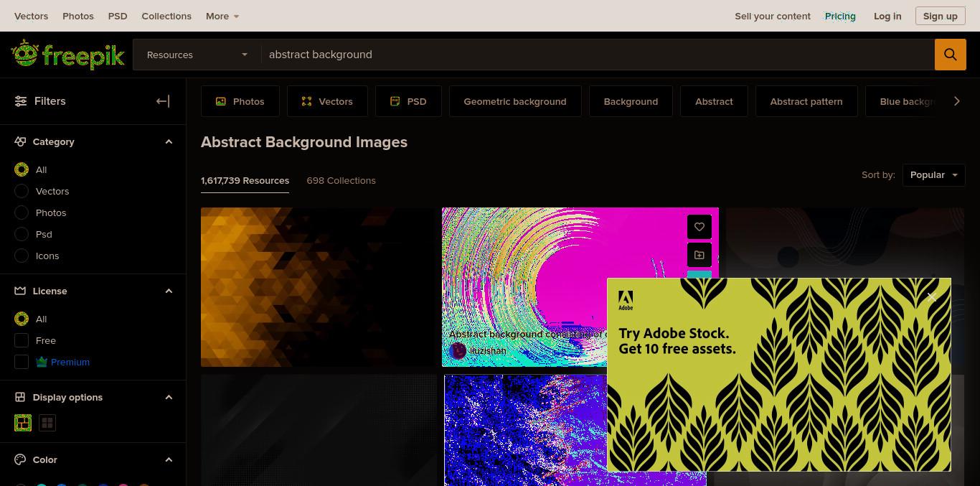
Task: Add swirl image to collection folder icon
Action: 699,255
